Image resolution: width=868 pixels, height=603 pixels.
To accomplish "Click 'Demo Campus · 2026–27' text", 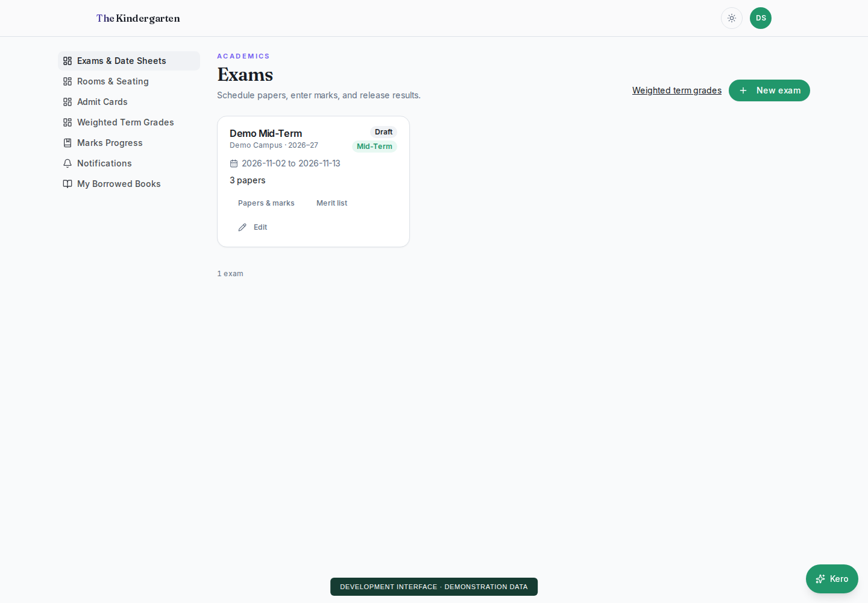I will point(274,145).
